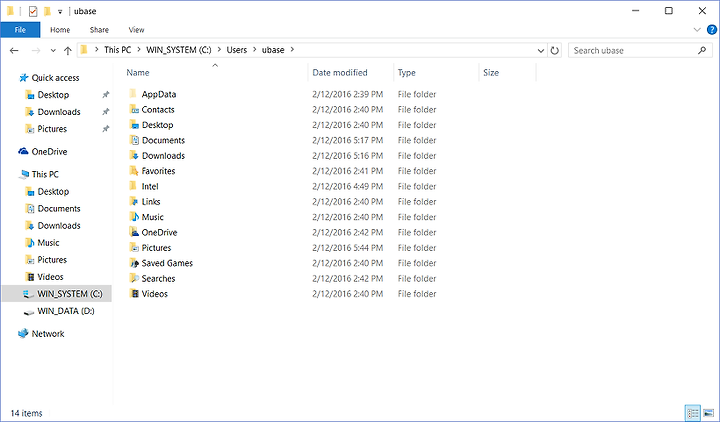
Task: Click the Documents folder icon in file list
Action: 134,140
